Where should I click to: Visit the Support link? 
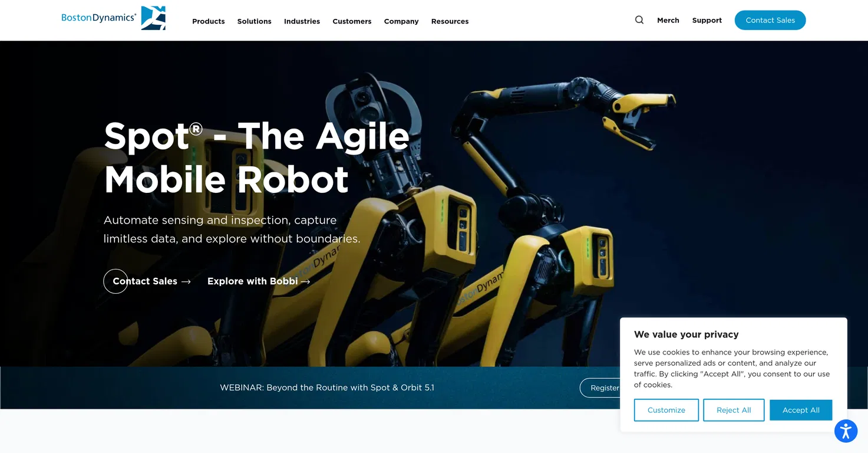707,20
